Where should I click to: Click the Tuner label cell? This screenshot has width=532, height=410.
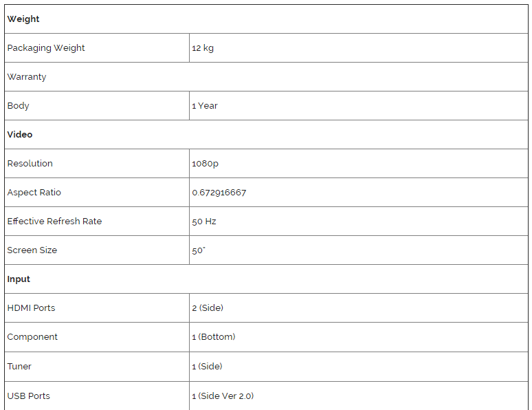(19, 367)
